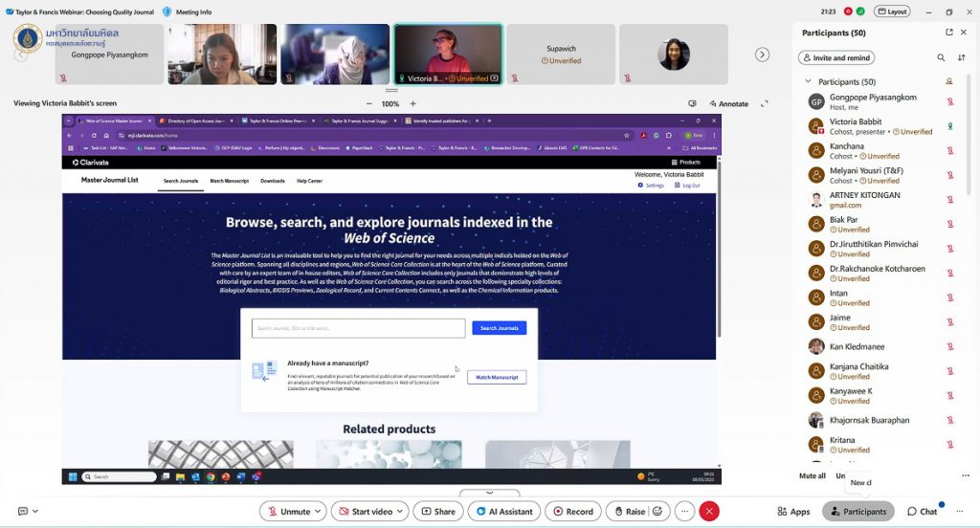Screen dimensions: 980x528
Task: Show next video thumbnails with right arrow
Action: tap(762, 55)
